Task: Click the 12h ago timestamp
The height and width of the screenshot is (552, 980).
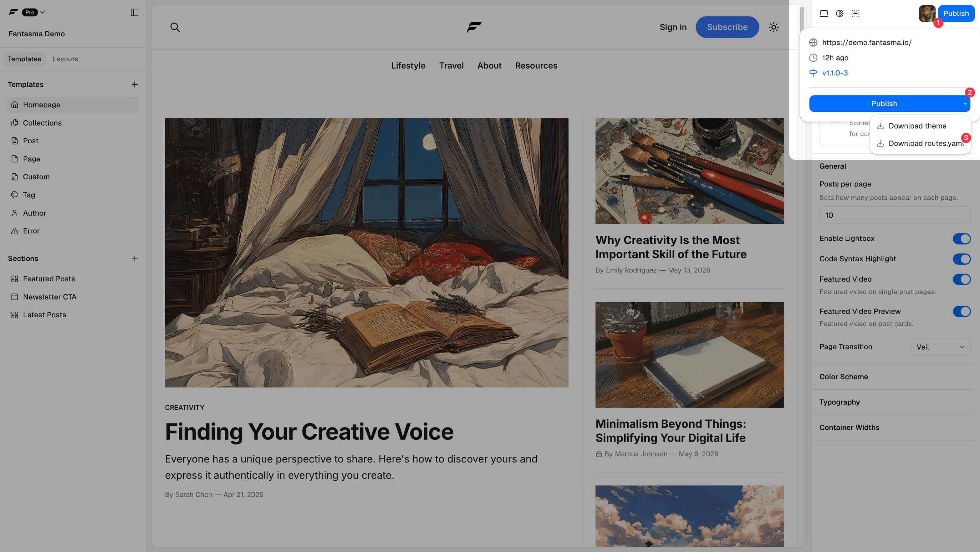Action: 835,58
